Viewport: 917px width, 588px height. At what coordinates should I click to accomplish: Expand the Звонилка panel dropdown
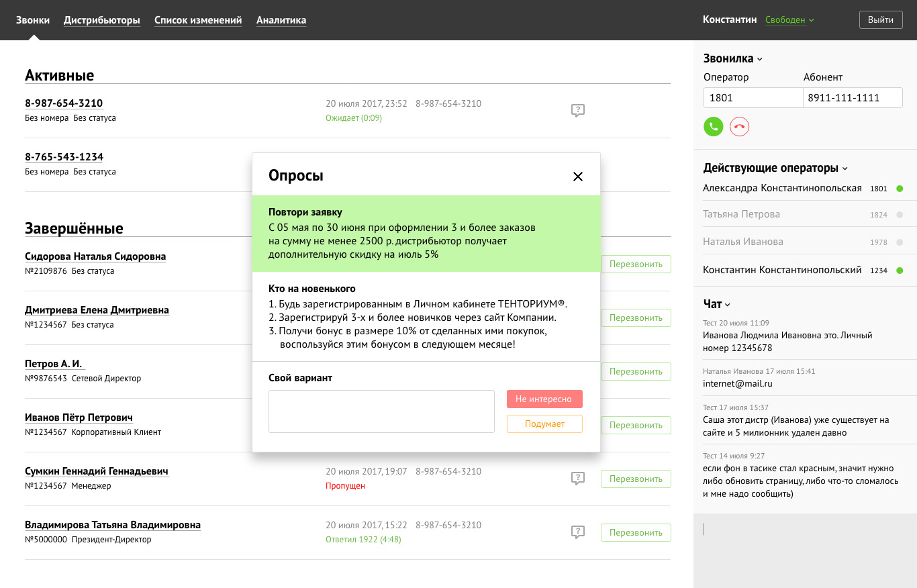759,58
